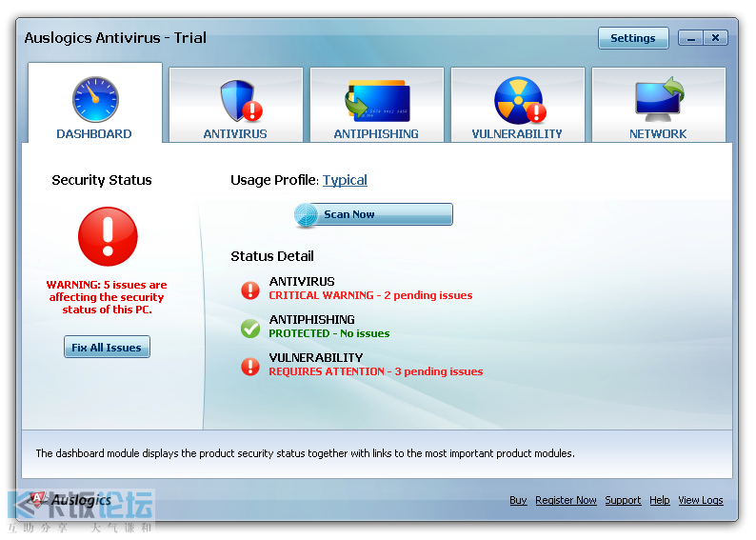The width and height of the screenshot is (756, 540).
Task: Click the Buy link
Action: click(518, 500)
